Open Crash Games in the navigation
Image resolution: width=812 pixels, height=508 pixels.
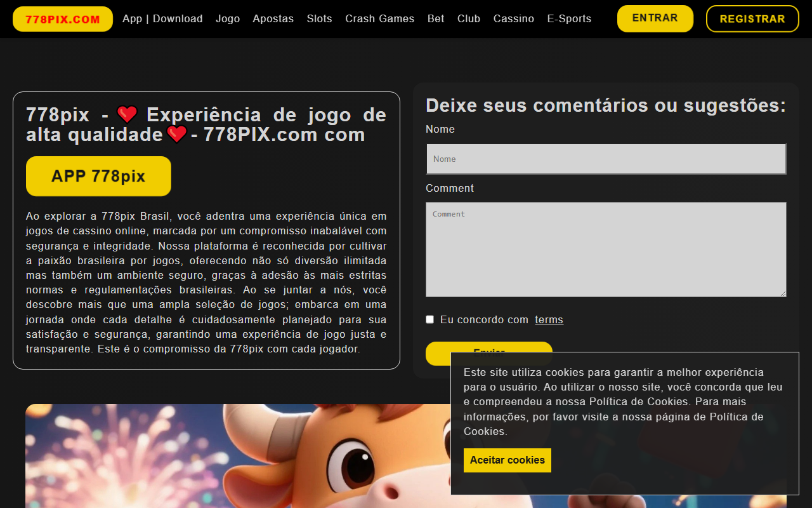[380, 19]
